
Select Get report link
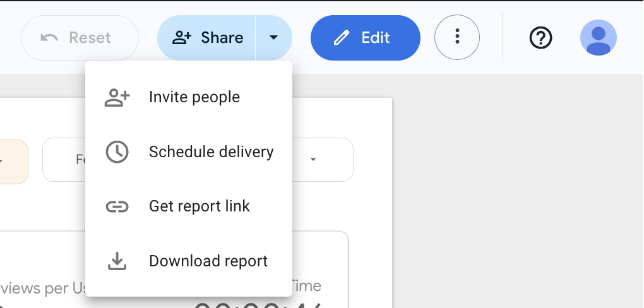(189, 206)
